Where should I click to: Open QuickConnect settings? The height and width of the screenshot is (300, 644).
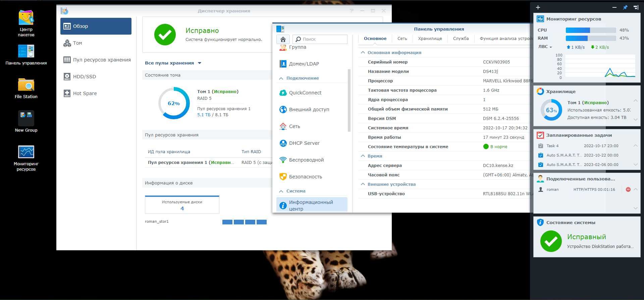(312, 93)
